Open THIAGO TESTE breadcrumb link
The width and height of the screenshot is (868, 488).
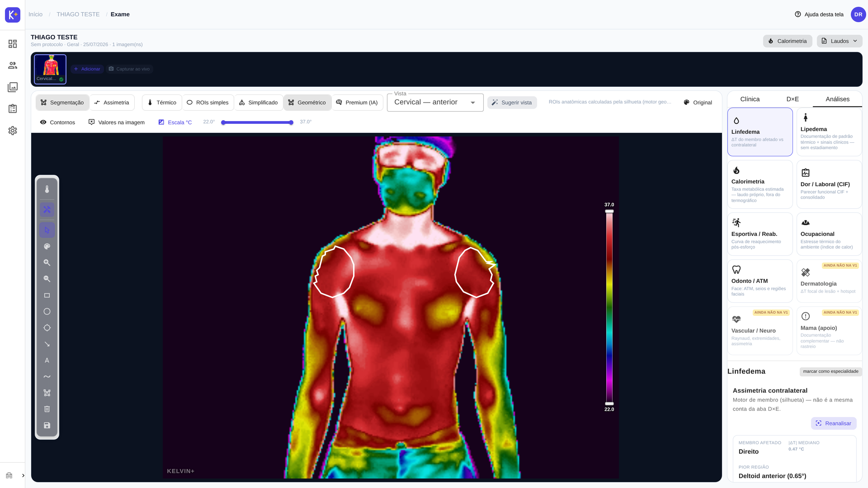coord(78,14)
